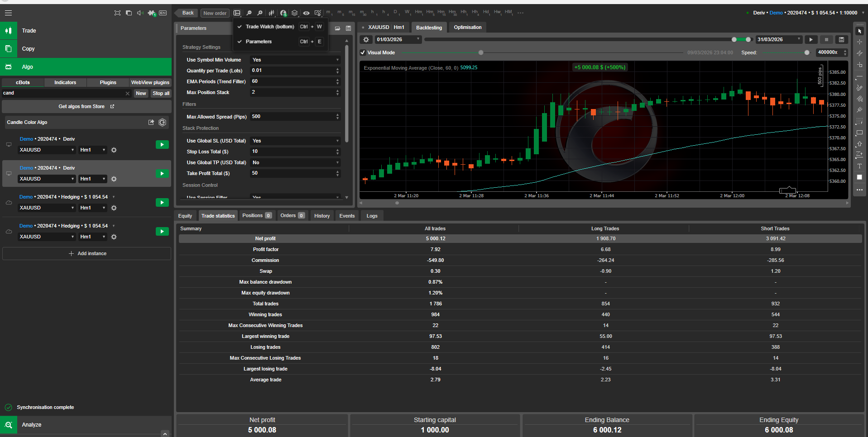Click the layers icon in toolbar

click(x=295, y=13)
